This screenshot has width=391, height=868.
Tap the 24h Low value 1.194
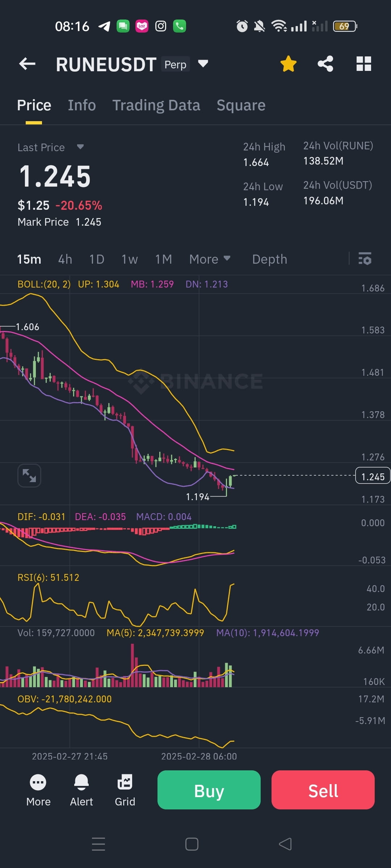tap(256, 202)
